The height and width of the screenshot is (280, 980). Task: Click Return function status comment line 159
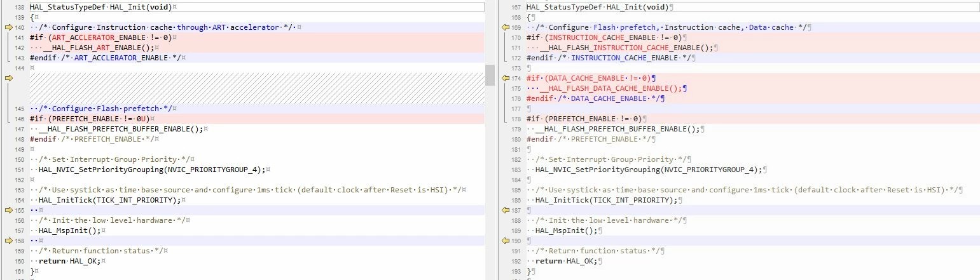(x=101, y=251)
